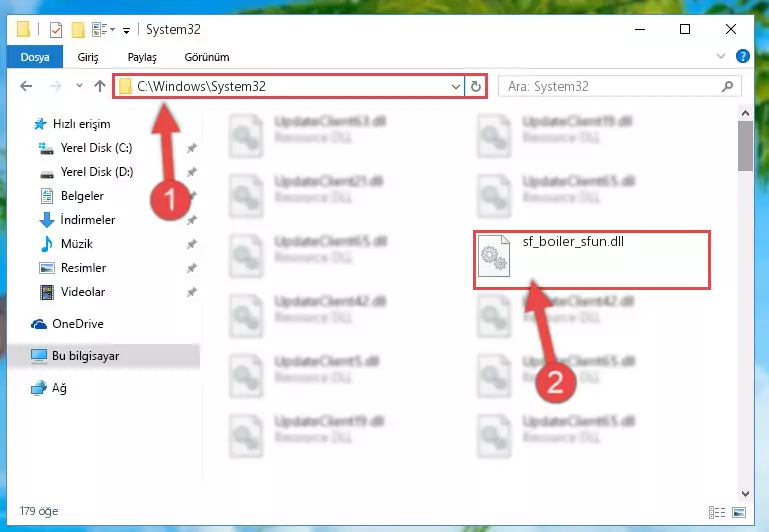Open İndirmeler in the navigation pane
Screen dimensions: 769x532
(88, 220)
